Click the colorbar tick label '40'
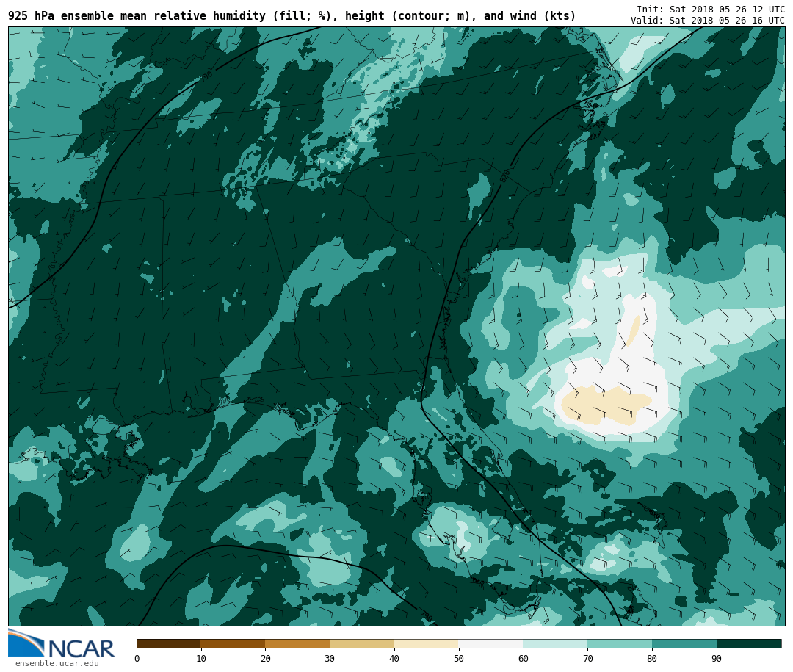This screenshot has width=793, height=672. point(394,658)
